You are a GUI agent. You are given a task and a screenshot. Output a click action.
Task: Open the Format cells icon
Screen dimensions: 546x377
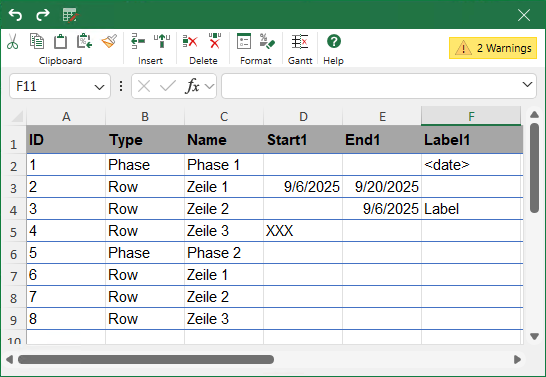244,41
